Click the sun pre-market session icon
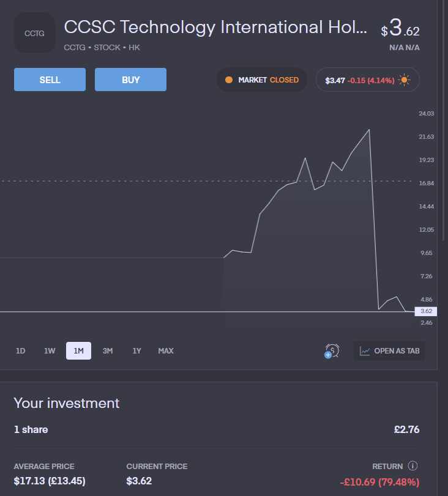Screen dimensions: 448x496 point(404,80)
